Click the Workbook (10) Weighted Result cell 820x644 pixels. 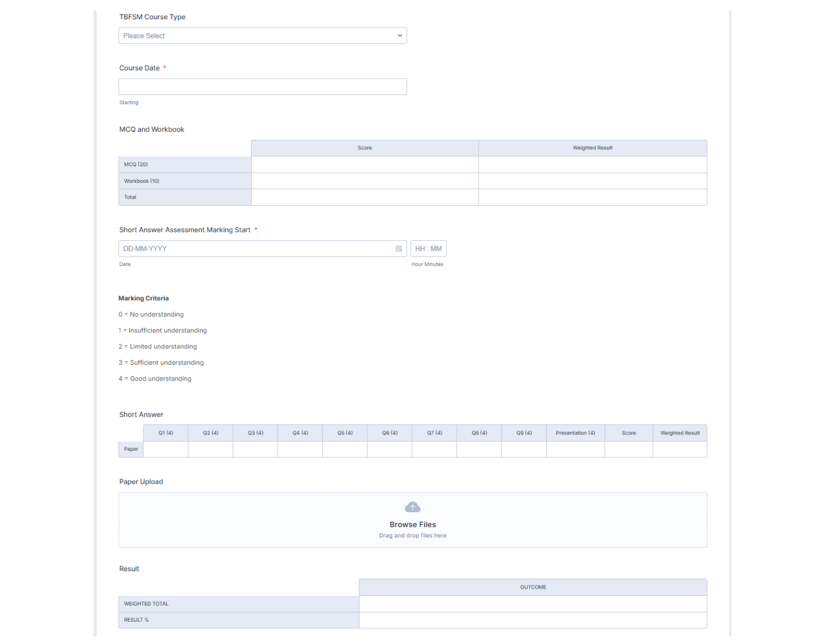pyautogui.click(x=592, y=181)
